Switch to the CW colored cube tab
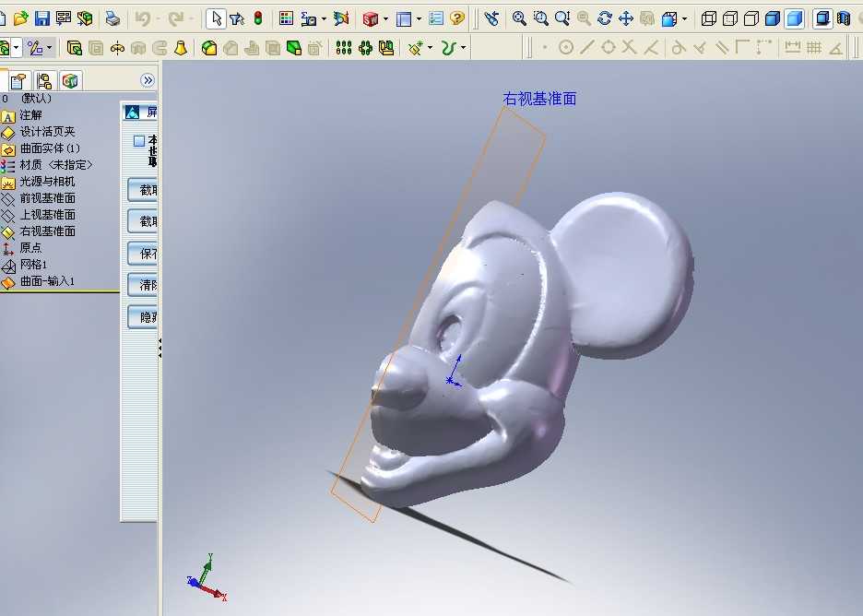The height and width of the screenshot is (616, 863). click(70, 81)
